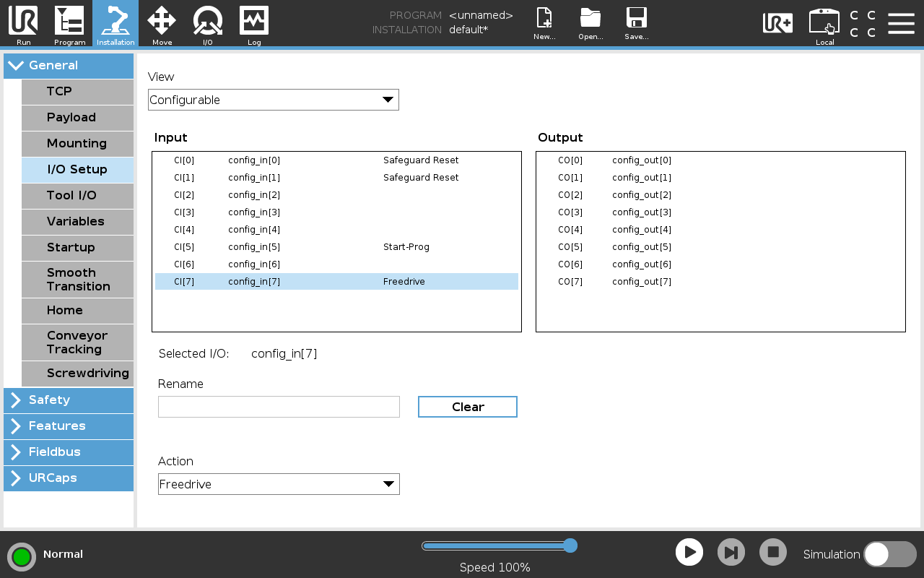924x578 pixels.
Task: Toggle the Simulation switch
Action: pyautogui.click(x=890, y=554)
